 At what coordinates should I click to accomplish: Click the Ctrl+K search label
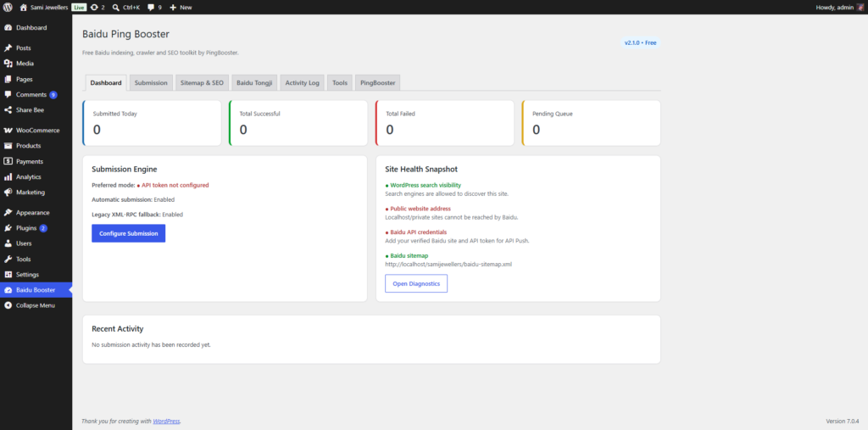[131, 8]
